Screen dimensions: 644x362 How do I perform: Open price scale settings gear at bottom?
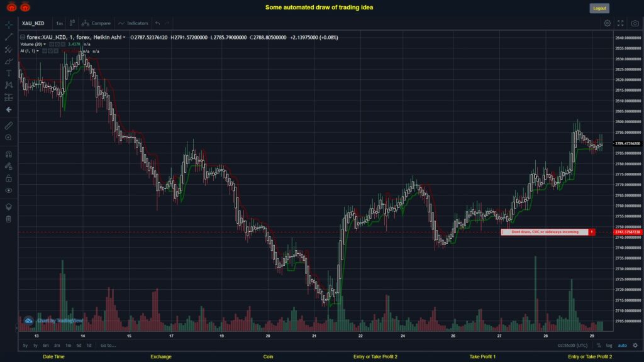point(635,346)
